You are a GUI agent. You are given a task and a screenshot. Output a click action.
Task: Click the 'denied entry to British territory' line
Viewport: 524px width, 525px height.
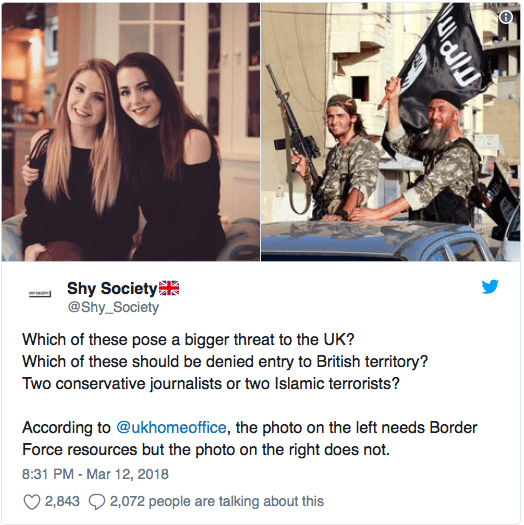(225, 362)
